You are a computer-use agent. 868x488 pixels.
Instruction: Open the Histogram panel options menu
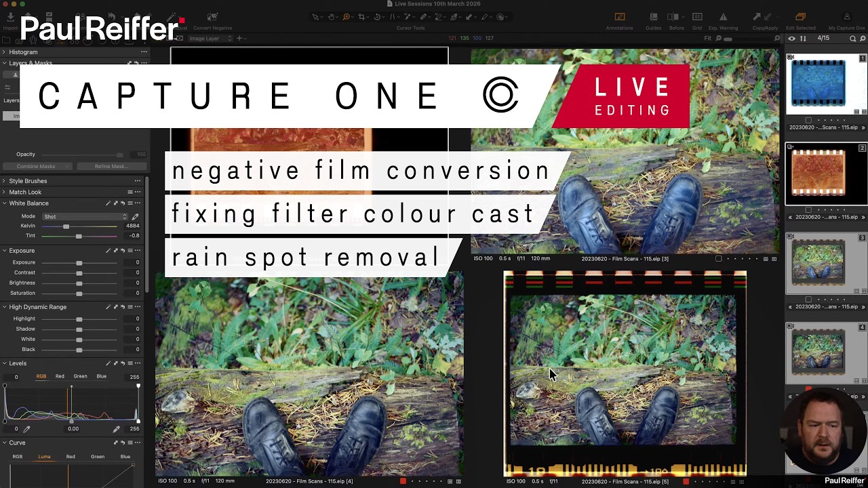point(144,52)
